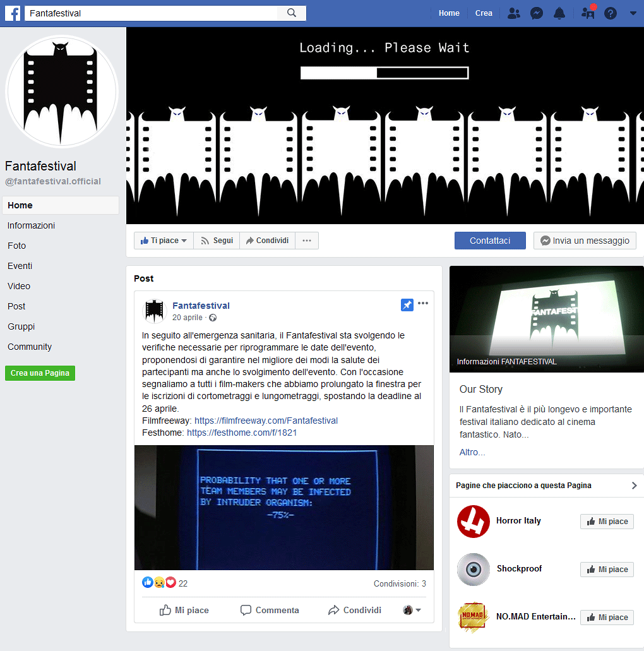Click the Fantafestival post author name
Viewport: 644px width, 651px height.
pos(201,306)
